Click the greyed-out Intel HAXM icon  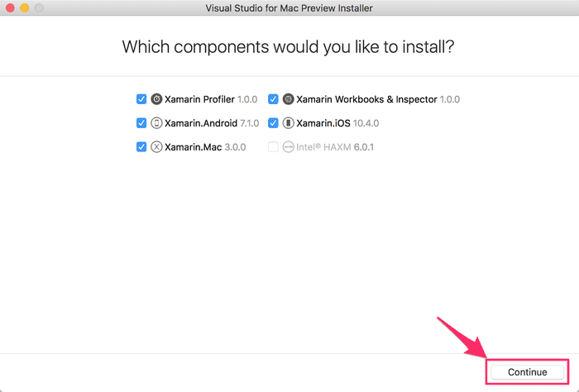pyautogui.click(x=289, y=147)
